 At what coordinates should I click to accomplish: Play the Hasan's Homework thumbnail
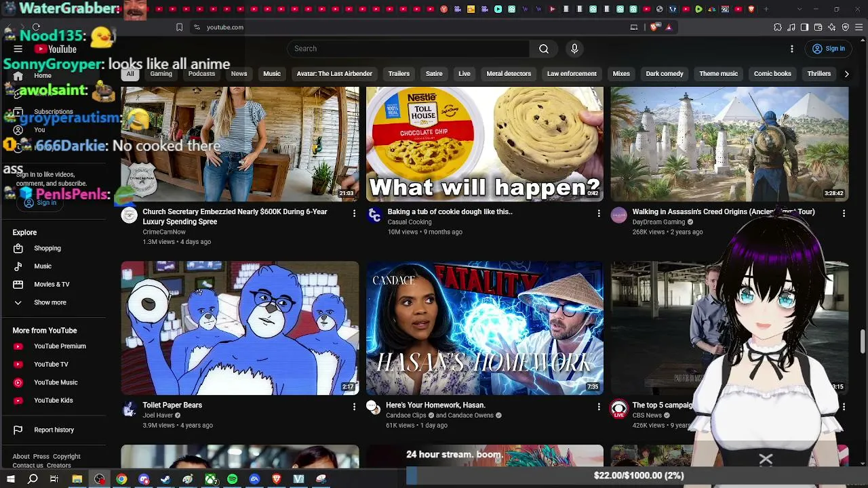[485, 328]
